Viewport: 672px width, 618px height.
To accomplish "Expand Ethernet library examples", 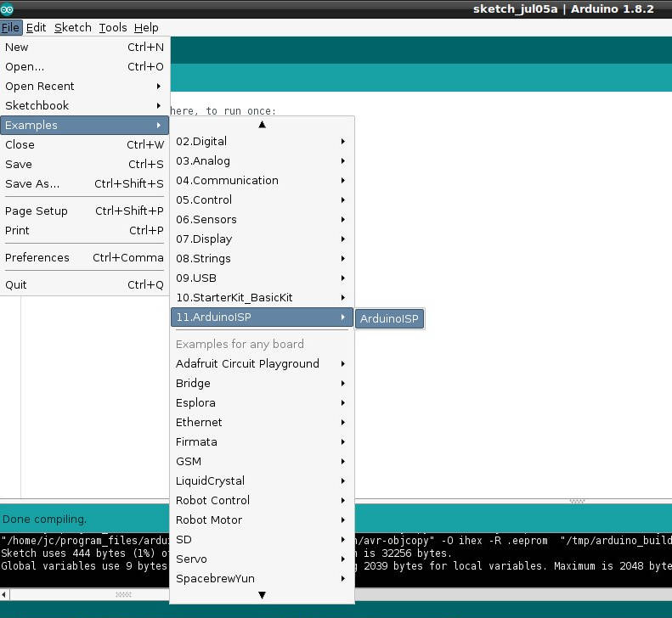I will point(262,423).
